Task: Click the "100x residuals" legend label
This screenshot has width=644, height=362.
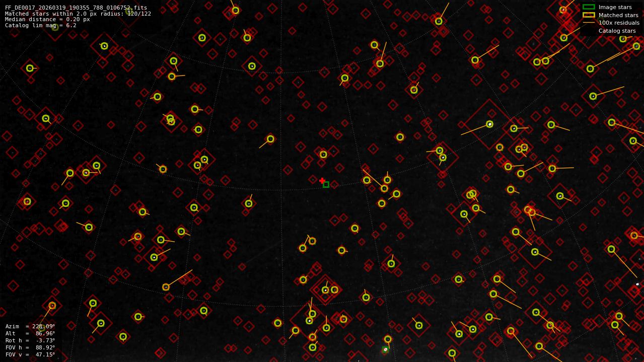Action: coord(619,23)
